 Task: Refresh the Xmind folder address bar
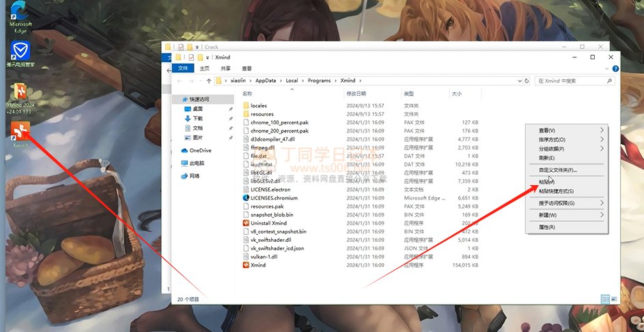(527, 81)
